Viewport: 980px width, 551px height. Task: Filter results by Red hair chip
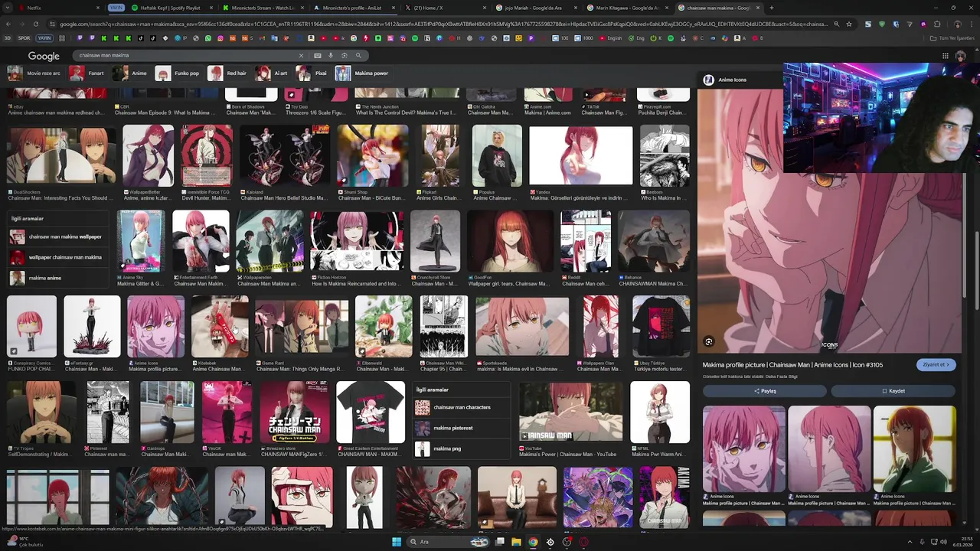point(228,73)
